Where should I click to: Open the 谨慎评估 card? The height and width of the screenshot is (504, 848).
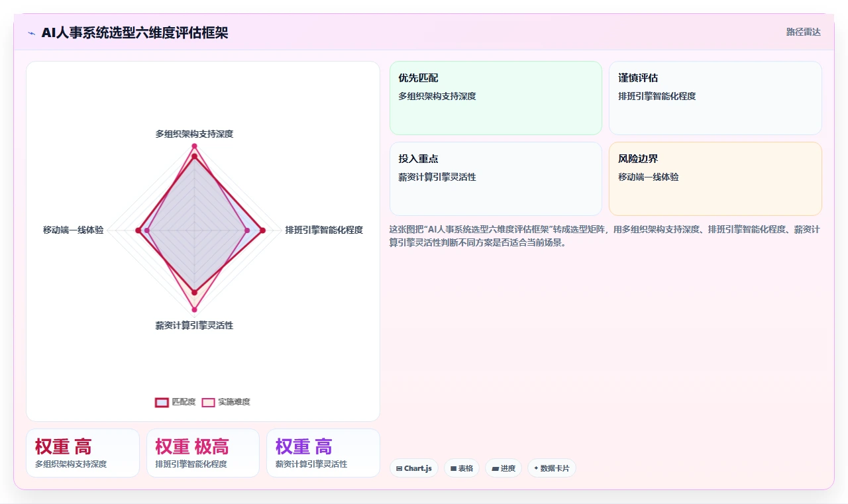(x=715, y=98)
